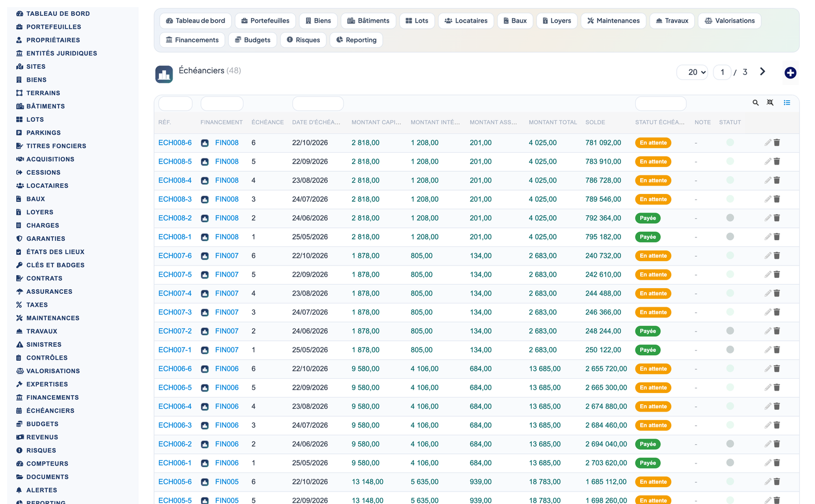Screen dimensions: 815x504
Task: Open FIN007 link in row ECH007-5
Action: pos(227,275)
